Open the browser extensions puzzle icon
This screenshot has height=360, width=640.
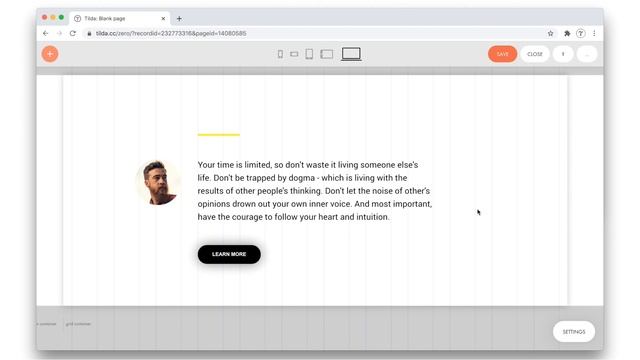[x=567, y=33]
